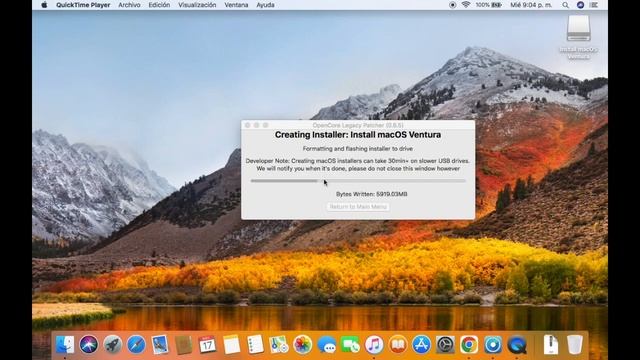The height and width of the screenshot is (360, 640).
Task: Open Maps app in dock
Action: [x=279, y=345]
